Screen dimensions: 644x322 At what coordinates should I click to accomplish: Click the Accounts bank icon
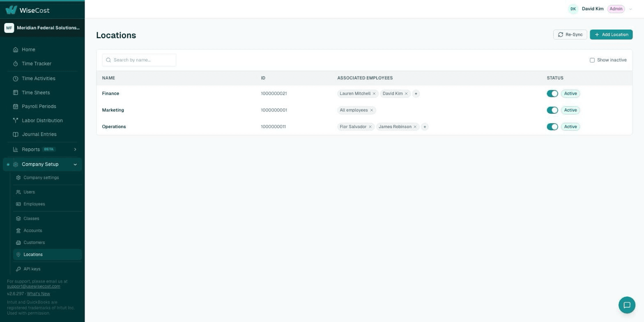pyautogui.click(x=18, y=230)
